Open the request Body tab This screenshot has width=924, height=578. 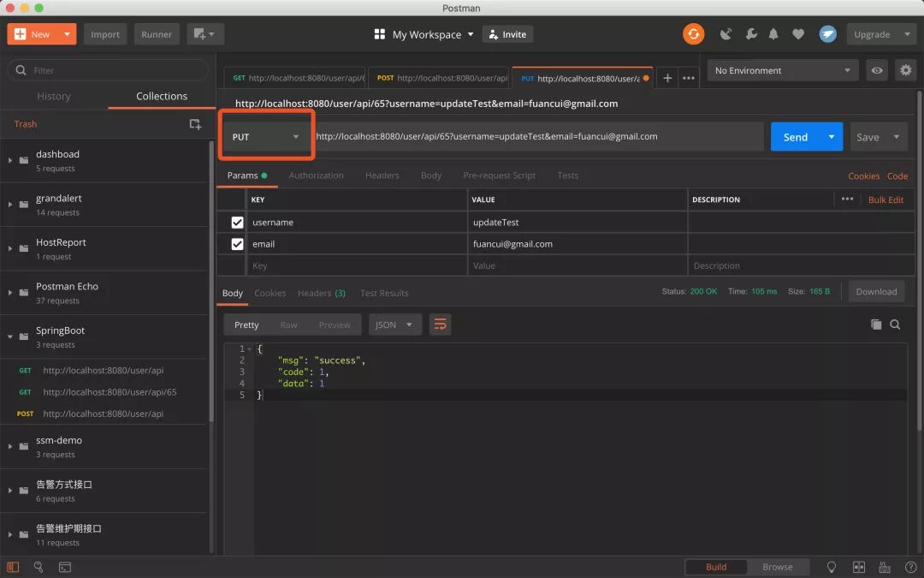click(x=430, y=176)
